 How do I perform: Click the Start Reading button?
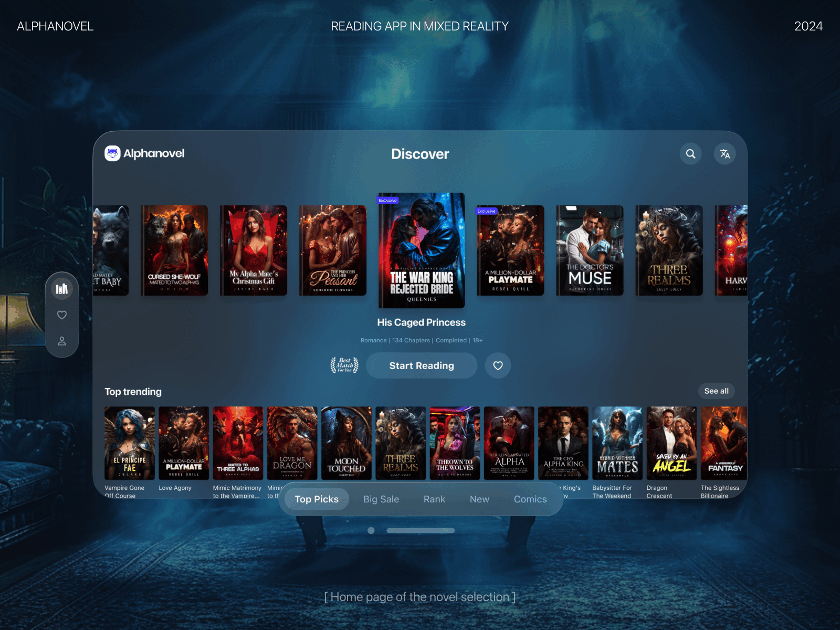click(x=422, y=365)
